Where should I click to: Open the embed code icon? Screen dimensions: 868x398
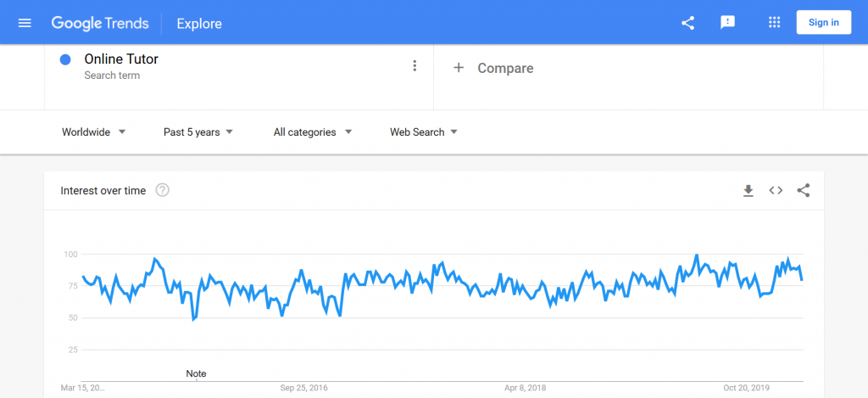point(776,191)
